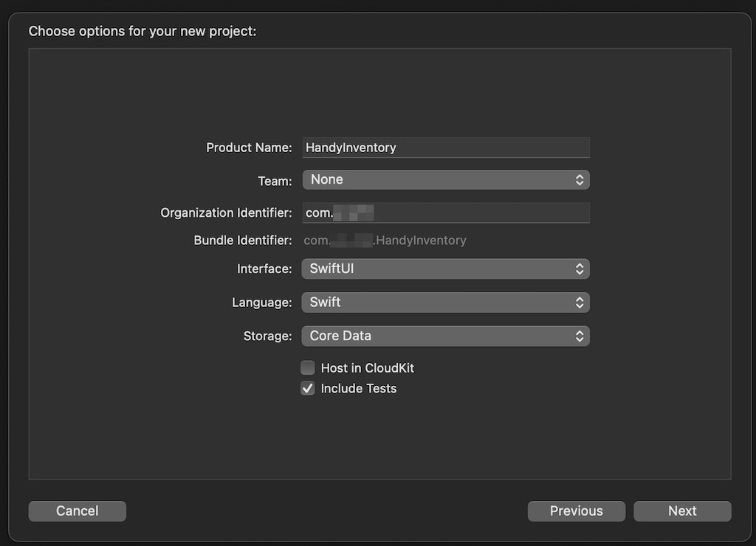The image size is (756, 546).
Task: Click the Bundle Identifier read-only value
Action: click(x=385, y=241)
